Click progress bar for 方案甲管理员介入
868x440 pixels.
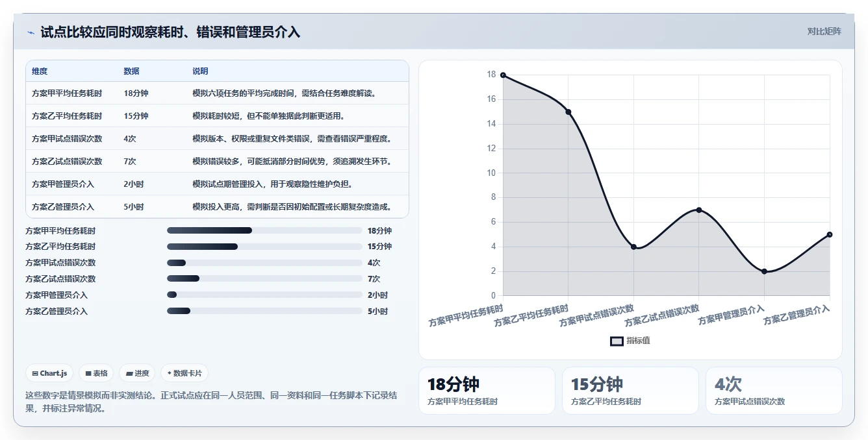(x=264, y=295)
